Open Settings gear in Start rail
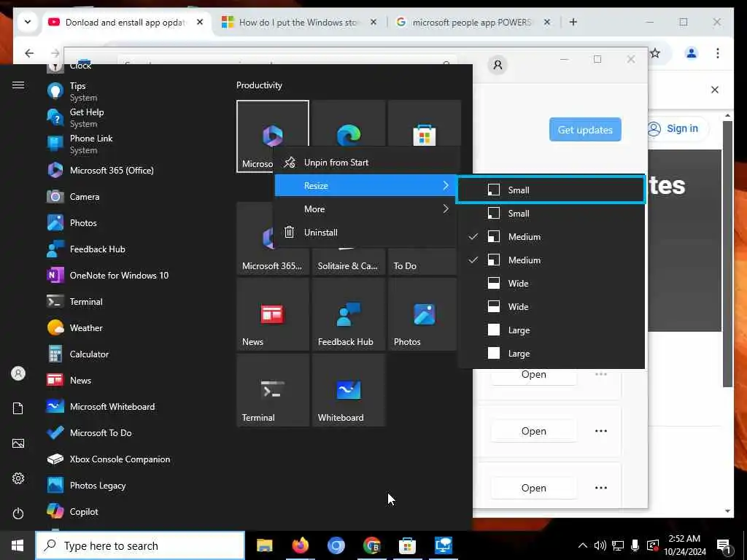 [18, 478]
